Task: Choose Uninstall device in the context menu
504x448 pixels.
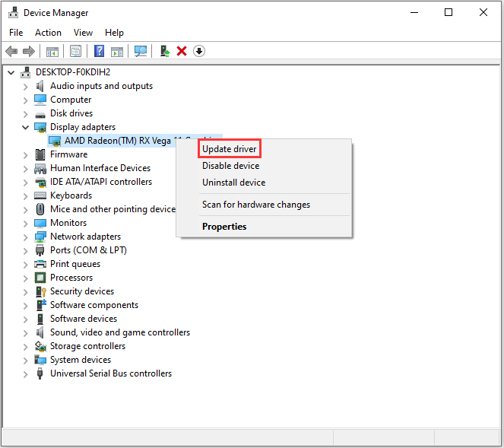Action: pos(233,183)
